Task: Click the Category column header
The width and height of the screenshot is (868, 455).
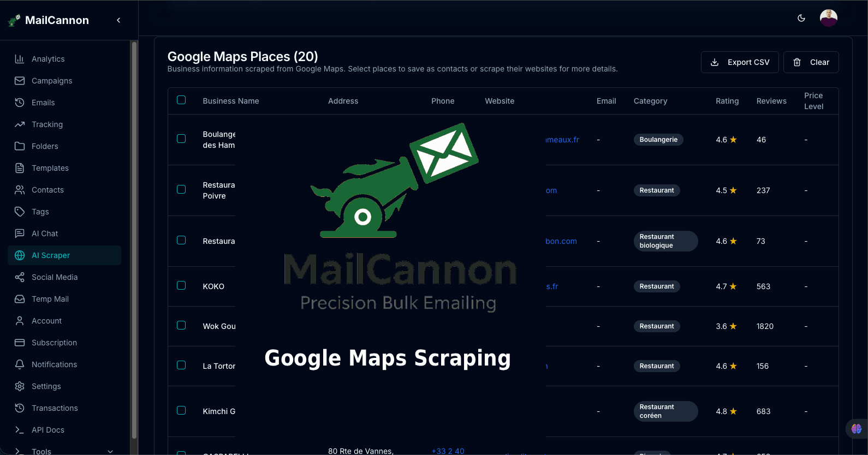Action: click(650, 101)
